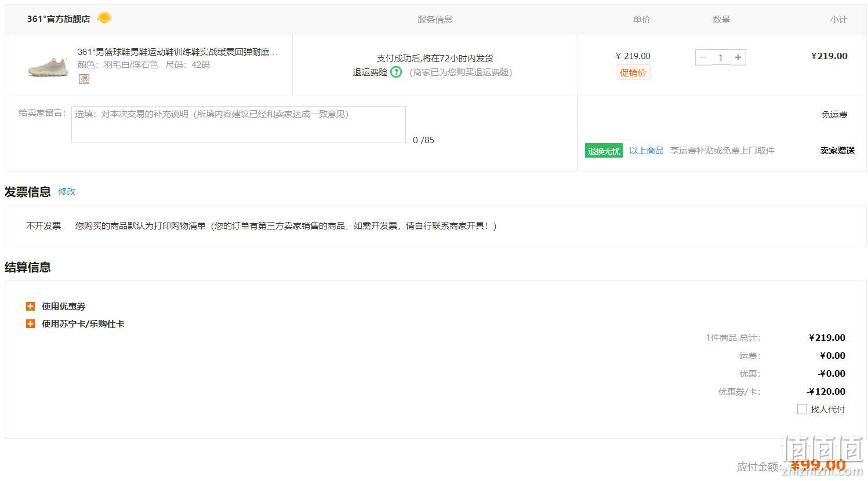Click the 退 return badge under product
The height and width of the screenshot is (481, 868).
(x=84, y=79)
